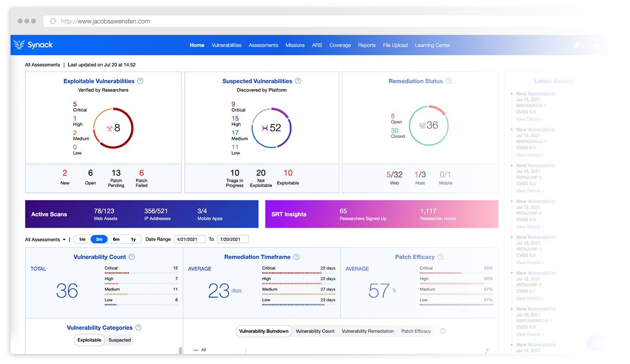Click the Vulnerability Categories panel scrollbar
630x364 pixels.
[181, 350]
